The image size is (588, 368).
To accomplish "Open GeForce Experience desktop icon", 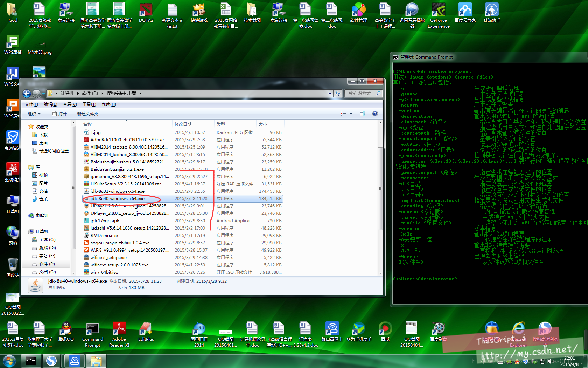I will pos(439,15).
